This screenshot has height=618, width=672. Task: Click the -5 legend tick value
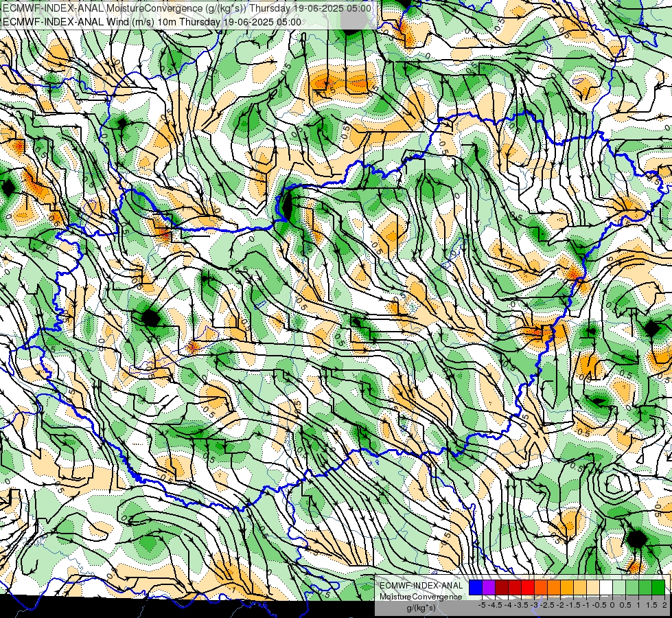point(482,605)
